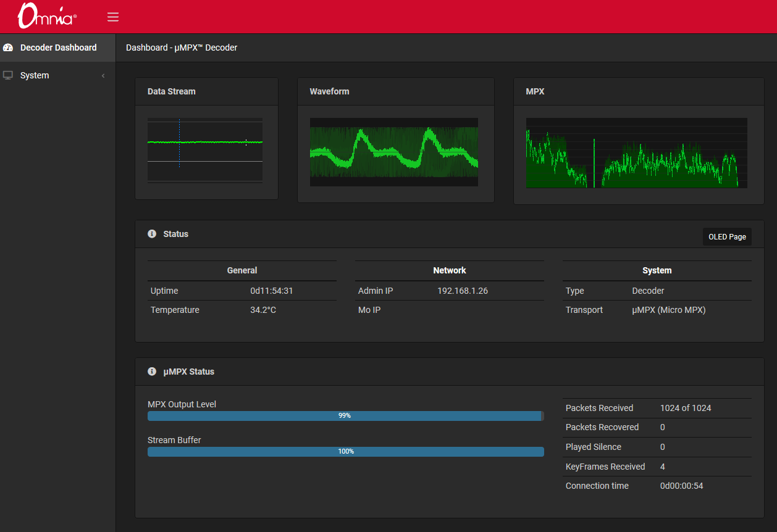Toggle the hamburger sidebar menu

(113, 17)
